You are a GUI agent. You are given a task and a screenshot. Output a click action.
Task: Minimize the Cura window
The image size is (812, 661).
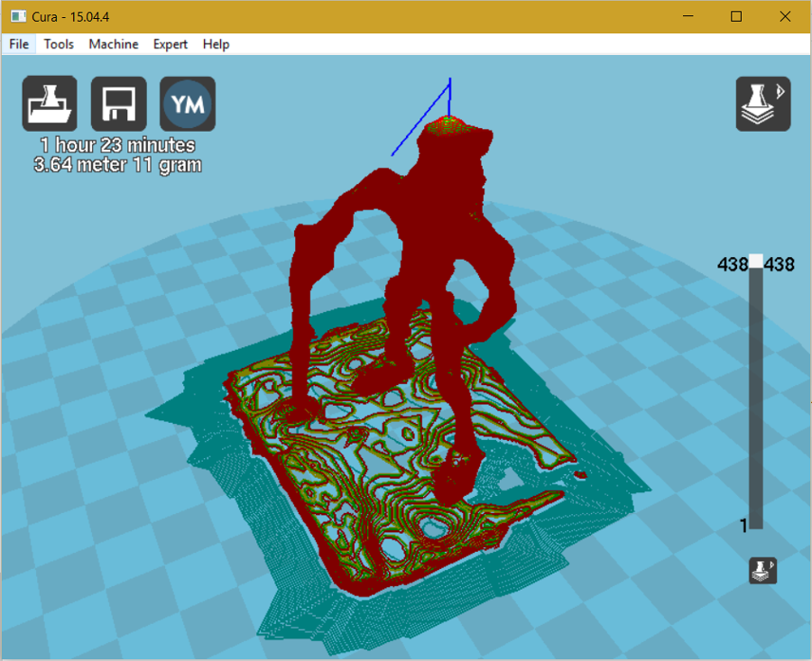click(687, 16)
